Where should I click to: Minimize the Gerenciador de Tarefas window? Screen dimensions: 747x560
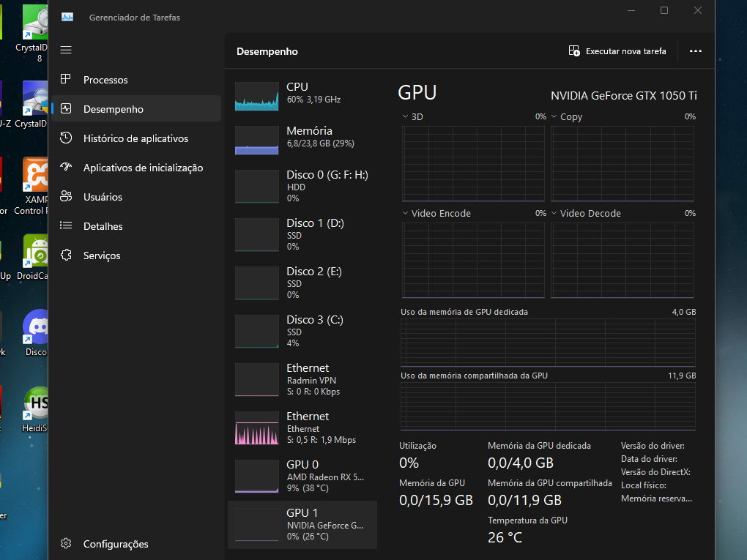(x=631, y=10)
